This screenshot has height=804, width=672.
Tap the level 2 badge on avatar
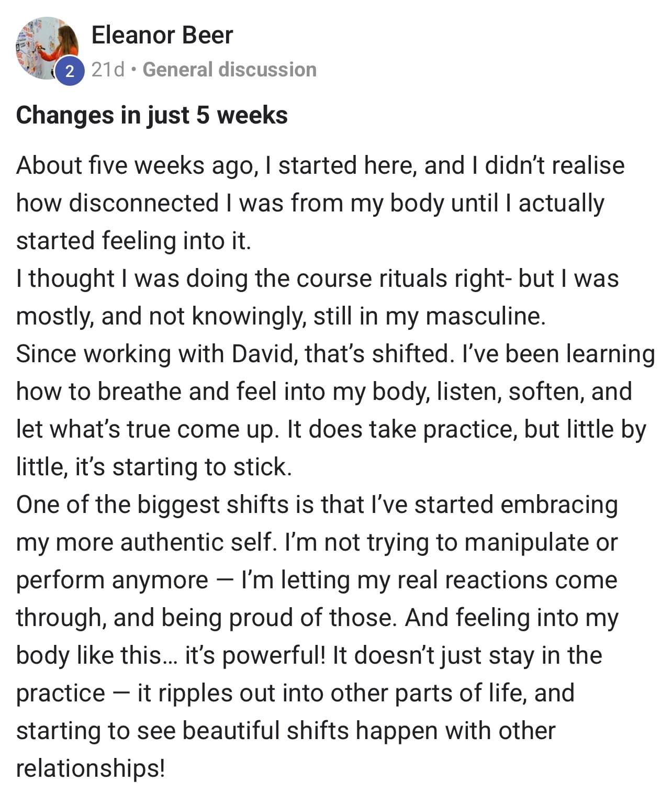pyautogui.click(x=69, y=70)
